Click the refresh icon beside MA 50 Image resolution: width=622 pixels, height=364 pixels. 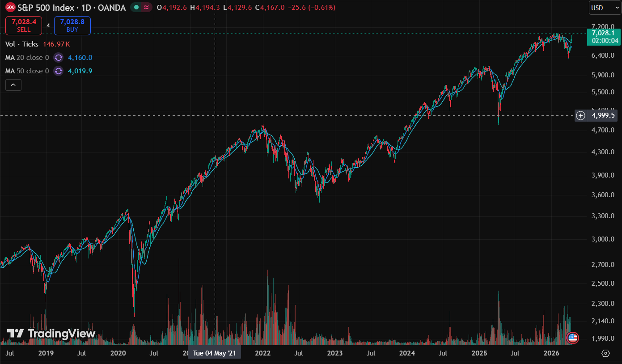(58, 71)
